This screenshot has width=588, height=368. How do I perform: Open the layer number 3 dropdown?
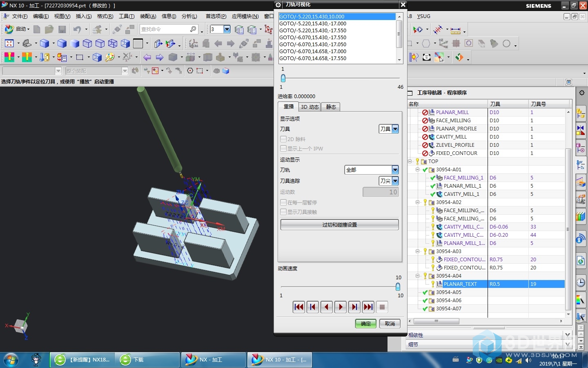(227, 29)
